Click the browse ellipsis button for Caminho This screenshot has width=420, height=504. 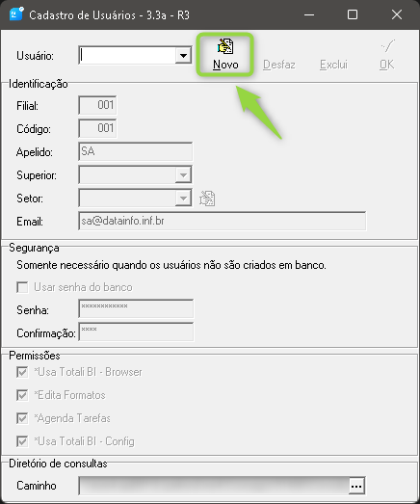[356, 486]
